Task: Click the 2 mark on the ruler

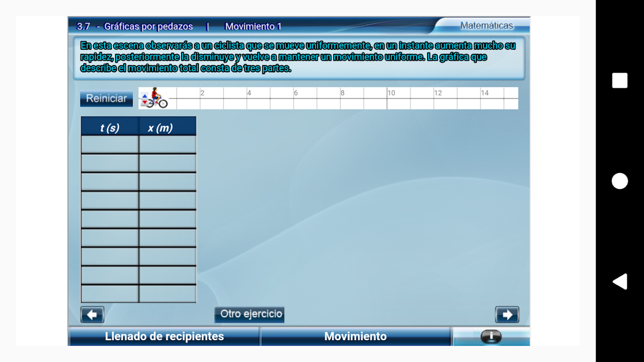Action: coord(202,93)
